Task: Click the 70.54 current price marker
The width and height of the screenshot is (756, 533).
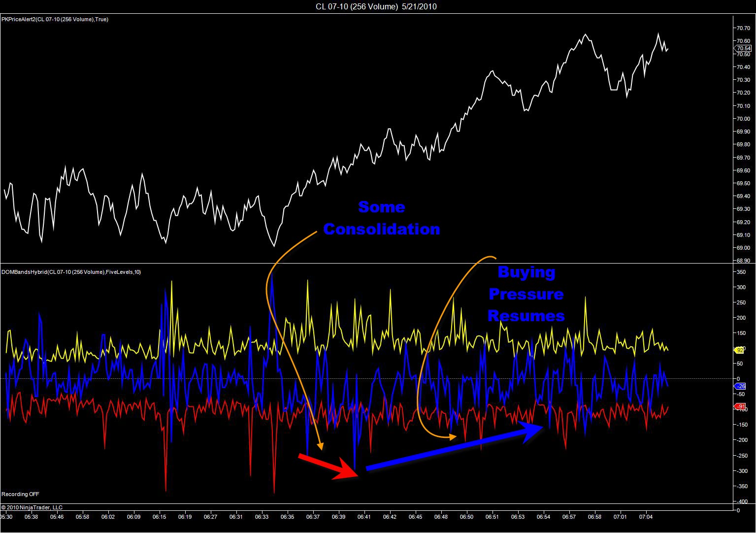Action: (x=743, y=48)
